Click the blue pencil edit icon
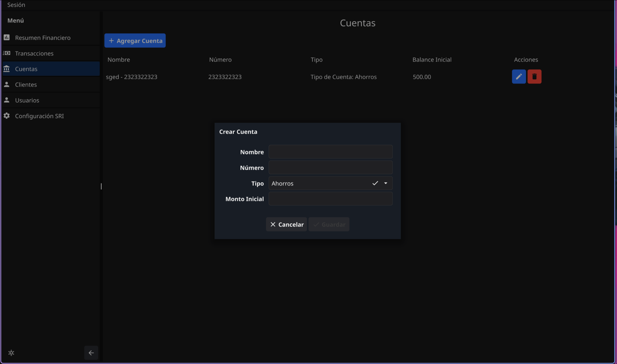The width and height of the screenshot is (617, 364). click(x=519, y=77)
